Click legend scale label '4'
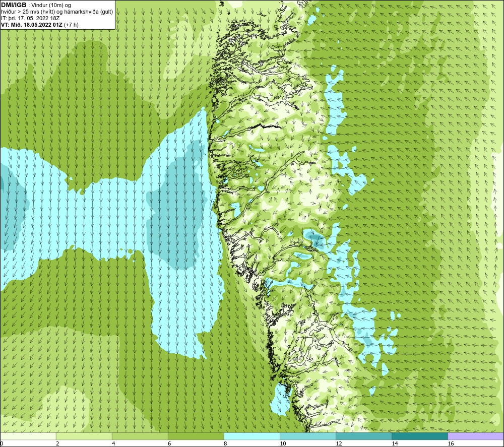The image size is (504, 447). [113, 443]
